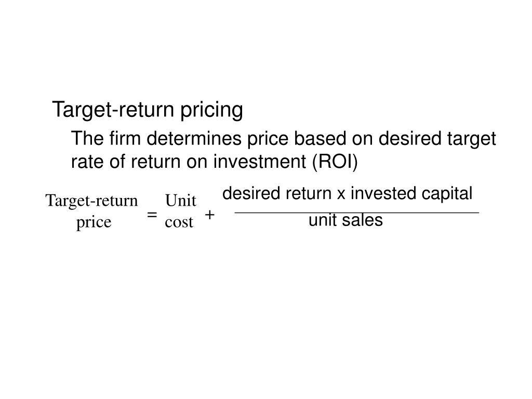Click the word "price" under Target-return

pos(94,222)
